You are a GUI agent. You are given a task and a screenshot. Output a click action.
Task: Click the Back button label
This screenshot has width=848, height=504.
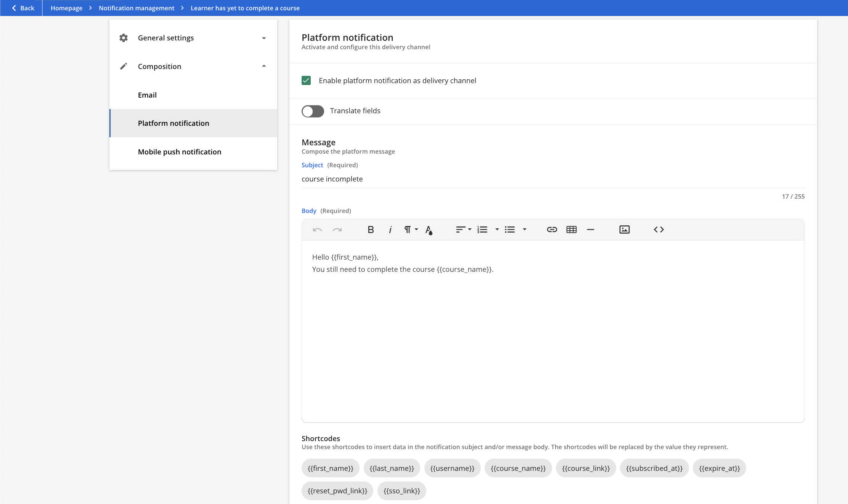(x=27, y=8)
